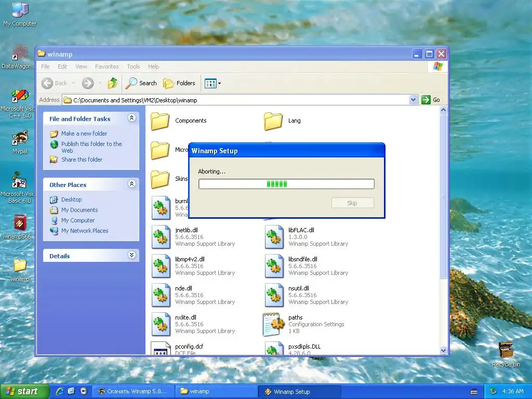Image resolution: width=532 pixels, height=399 pixels.
Task: Open the Forward button history dropdown arrow
Action: 100,83
